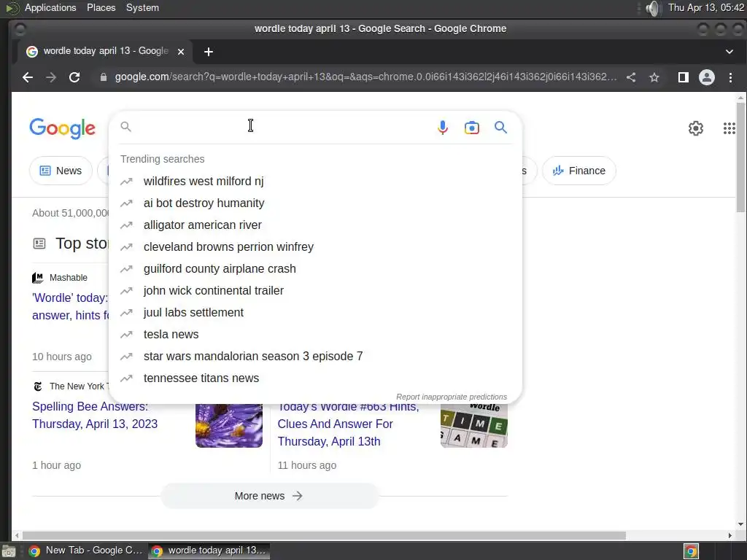Select suggestion tennessee titans news
This screenshot has width=747, height=560.
click(x=315, y=378)
